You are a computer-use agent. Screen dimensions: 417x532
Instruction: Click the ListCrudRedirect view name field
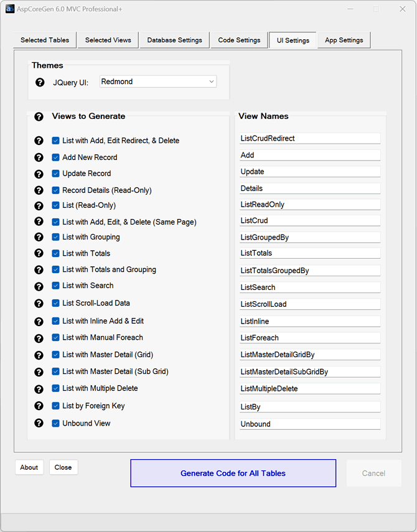[x=309, y=138]
